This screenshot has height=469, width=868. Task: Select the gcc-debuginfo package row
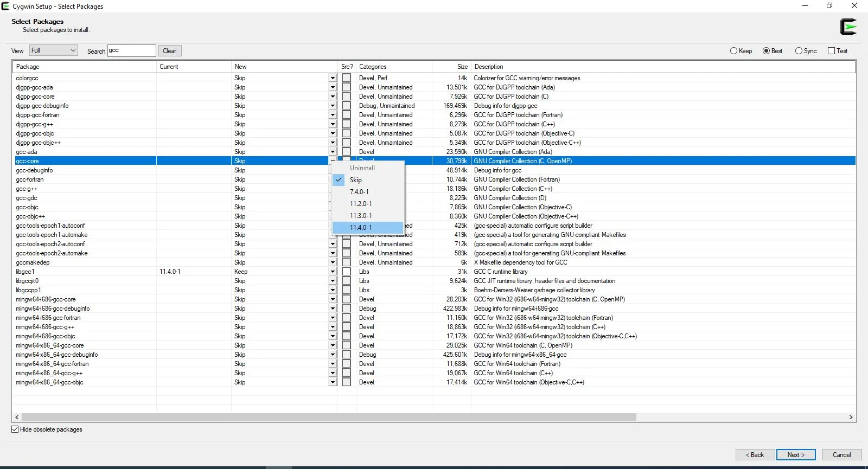(x=434, y=170)
